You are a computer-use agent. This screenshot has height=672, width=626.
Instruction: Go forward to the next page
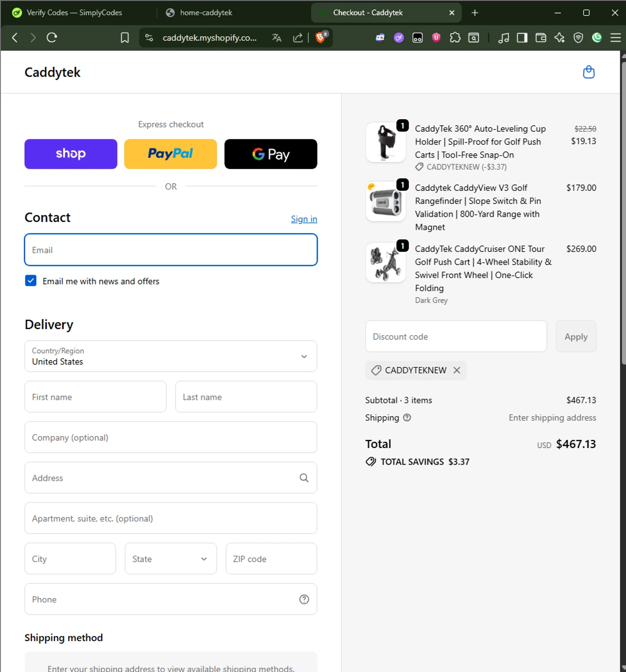tap(33, 38)
